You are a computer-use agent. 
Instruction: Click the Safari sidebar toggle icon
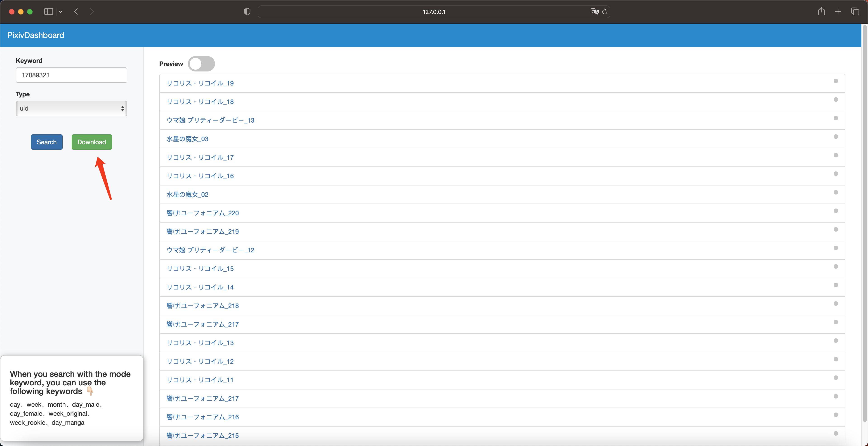(x=49, y=12)
